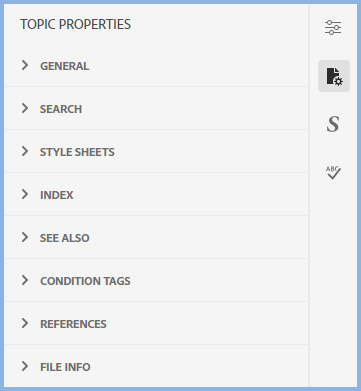This screenshot has width=361, height=391.
Task: Click the CONDITION TAGS section label
Action: click(85, 281)
